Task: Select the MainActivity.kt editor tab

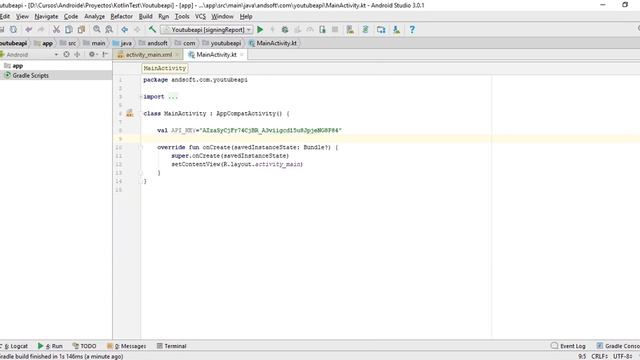Action: click(216, 54)
